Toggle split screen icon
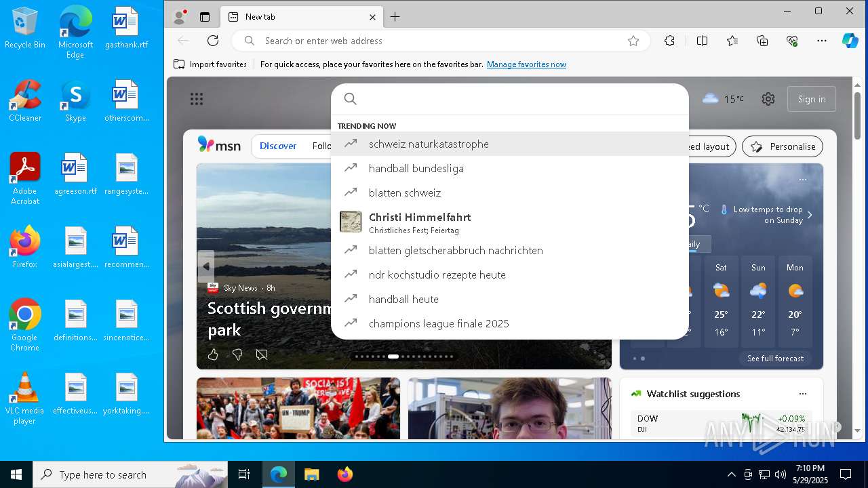 click(x=702, y=41)
